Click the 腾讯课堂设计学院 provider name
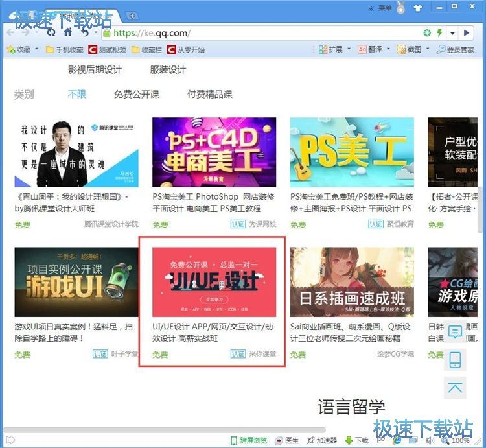This screenshot has height=448, width=486. tap(111, 224)
